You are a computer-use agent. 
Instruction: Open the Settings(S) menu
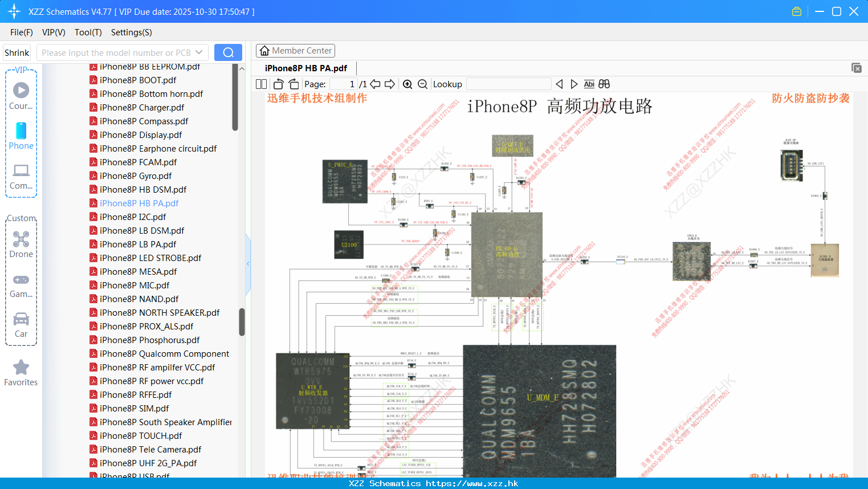pyautogui.click(x=132, y=32)
